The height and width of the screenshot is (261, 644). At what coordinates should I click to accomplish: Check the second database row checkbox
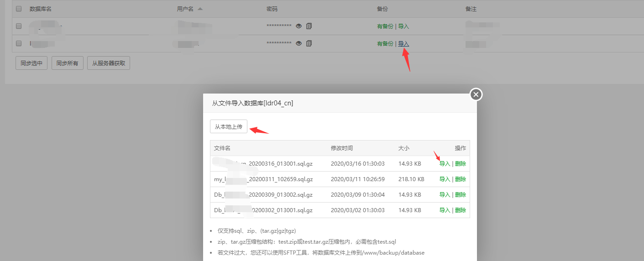point(19,44)
